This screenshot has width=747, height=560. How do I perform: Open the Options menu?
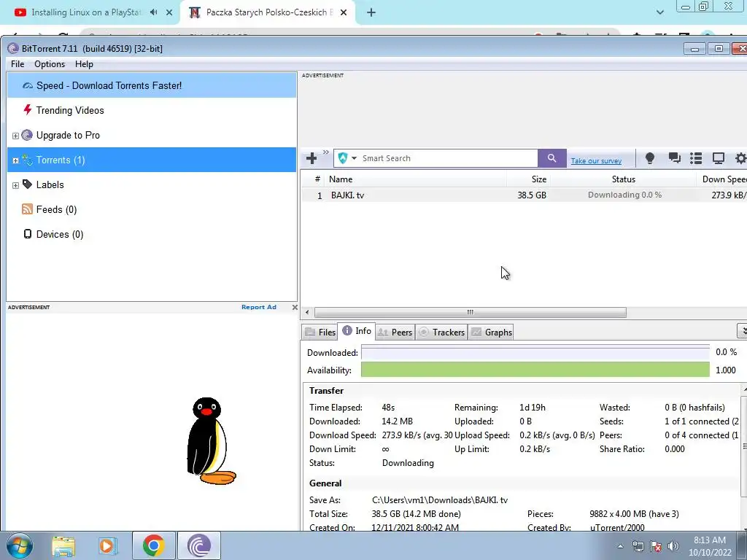coord(50,64)
